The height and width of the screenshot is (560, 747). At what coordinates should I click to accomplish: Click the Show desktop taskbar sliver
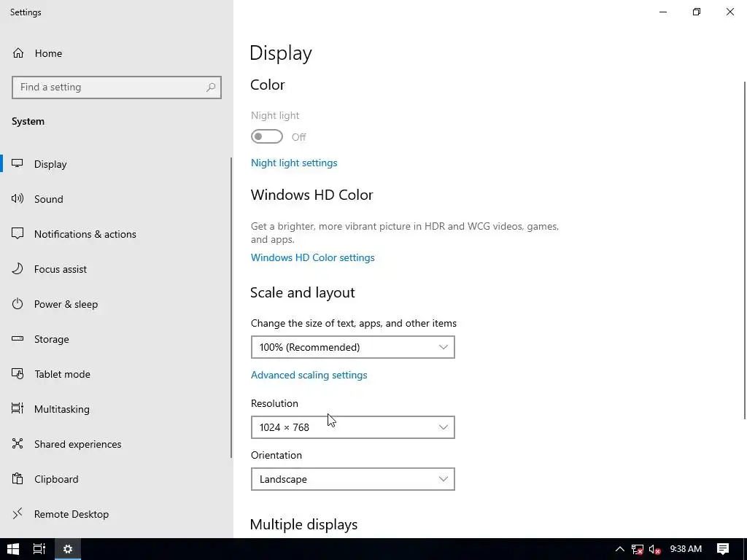click(745, 549)
